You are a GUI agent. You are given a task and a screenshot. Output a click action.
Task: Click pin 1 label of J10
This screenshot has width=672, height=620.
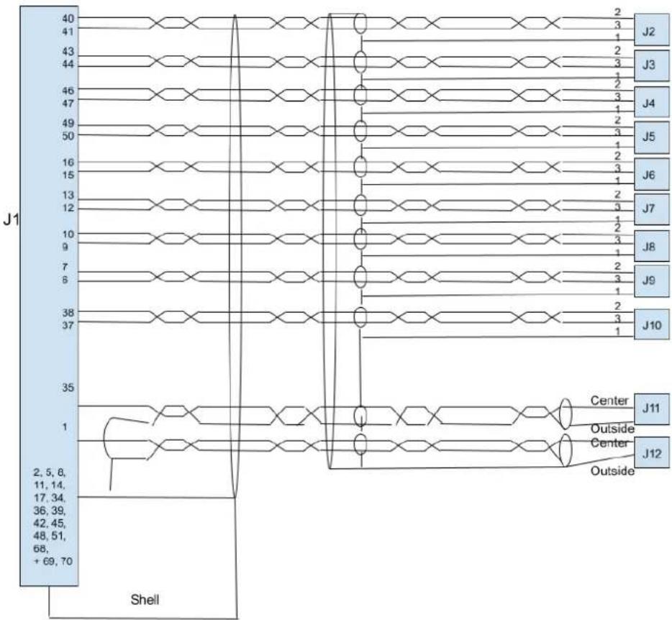click(x=617, y=331)
